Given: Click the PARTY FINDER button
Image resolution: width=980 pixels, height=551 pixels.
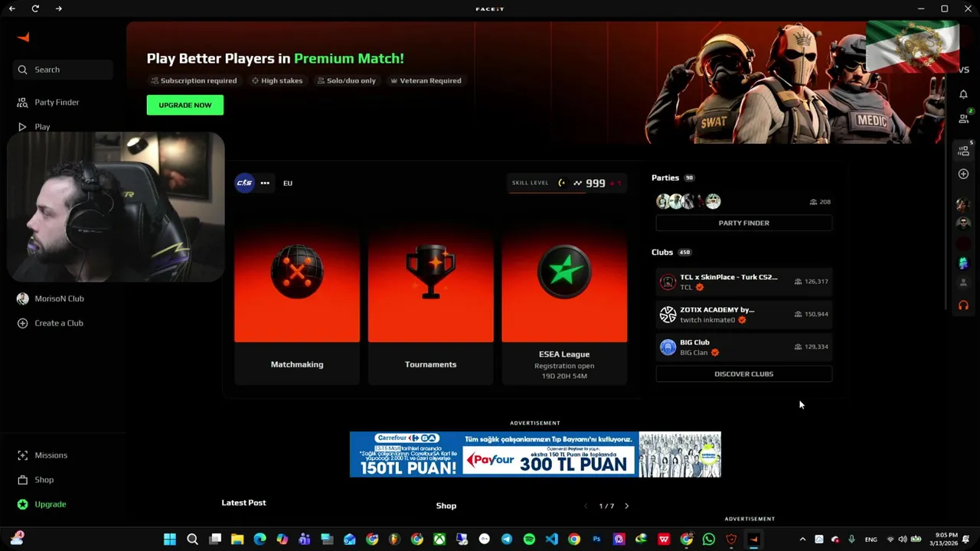Looking at the screenshot, I should 743,223.
